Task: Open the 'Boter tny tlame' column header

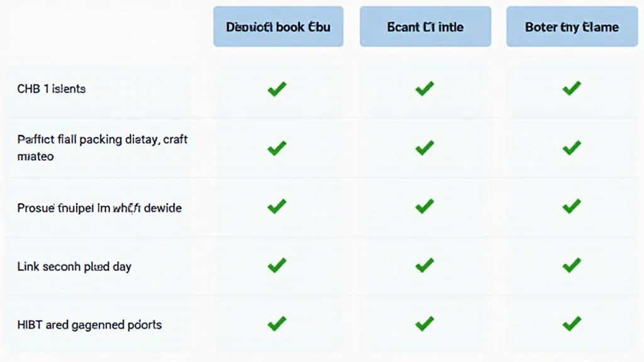Action: pos(572,26)
